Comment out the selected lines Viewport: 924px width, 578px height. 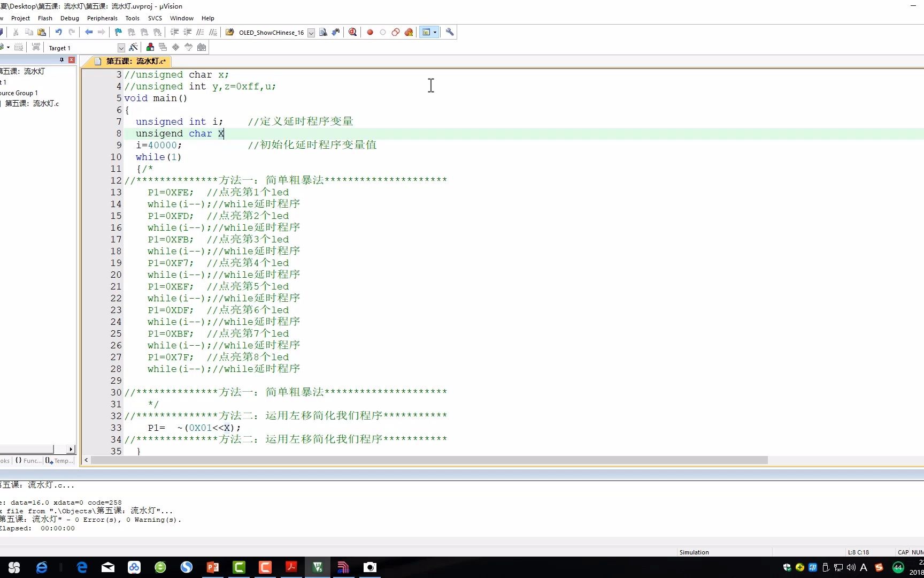[x=201, y=32]
